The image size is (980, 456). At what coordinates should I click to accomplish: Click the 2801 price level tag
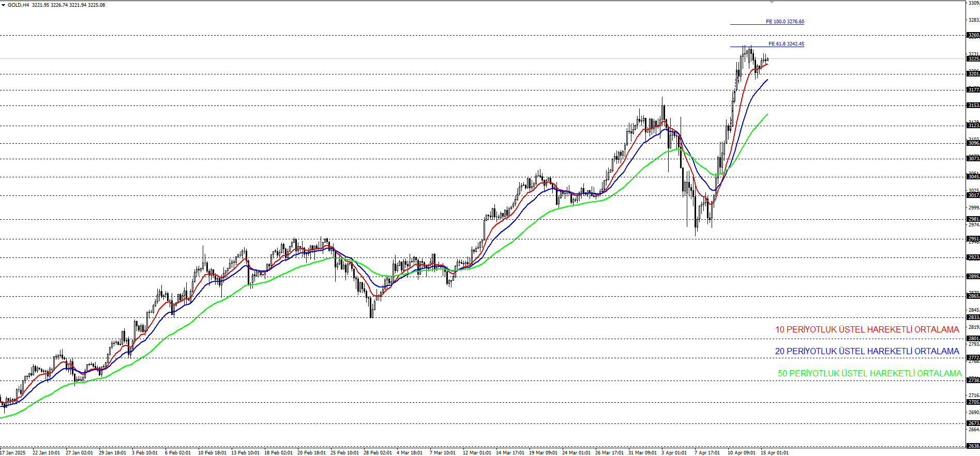(973, 339)
